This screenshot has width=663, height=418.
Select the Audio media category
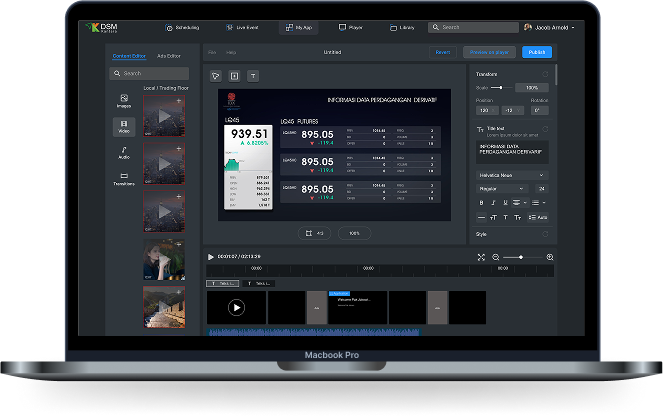coord(124,153)
